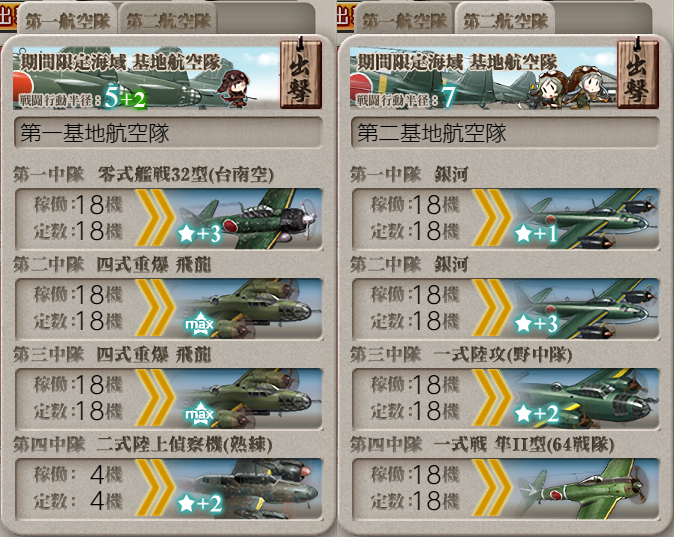Viewport: 674px width, 537px height.
Task: Switch to 第二航空隊 tab in left panel
Action: (x=168, y=20)
